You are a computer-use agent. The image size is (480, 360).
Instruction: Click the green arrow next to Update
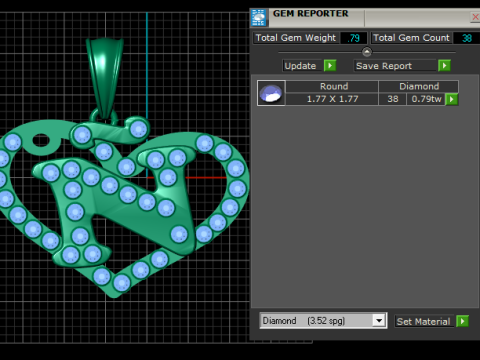click(x=330, y=66)
